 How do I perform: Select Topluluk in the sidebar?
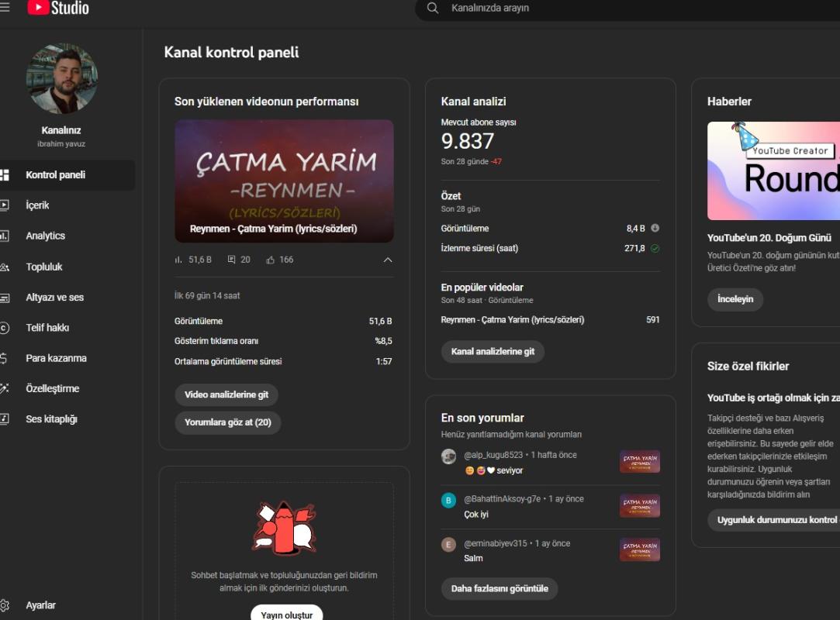[x=67, y=267]
